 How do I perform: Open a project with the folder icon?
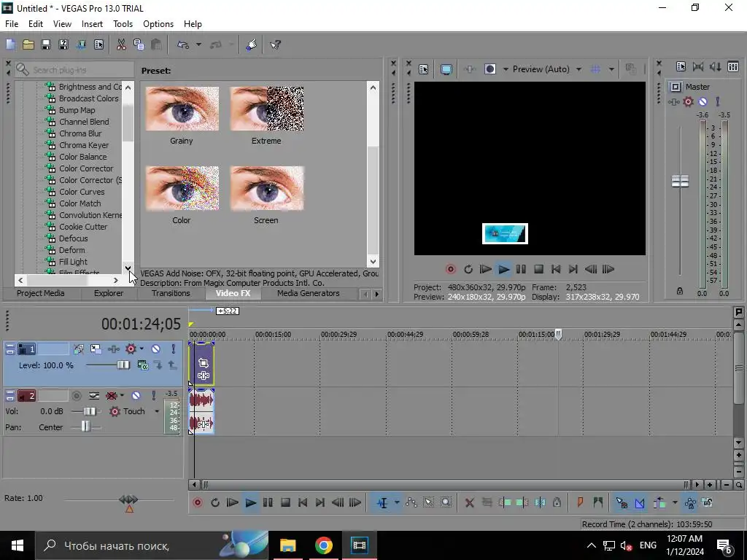pyautogui.click(x=28, y=44)
